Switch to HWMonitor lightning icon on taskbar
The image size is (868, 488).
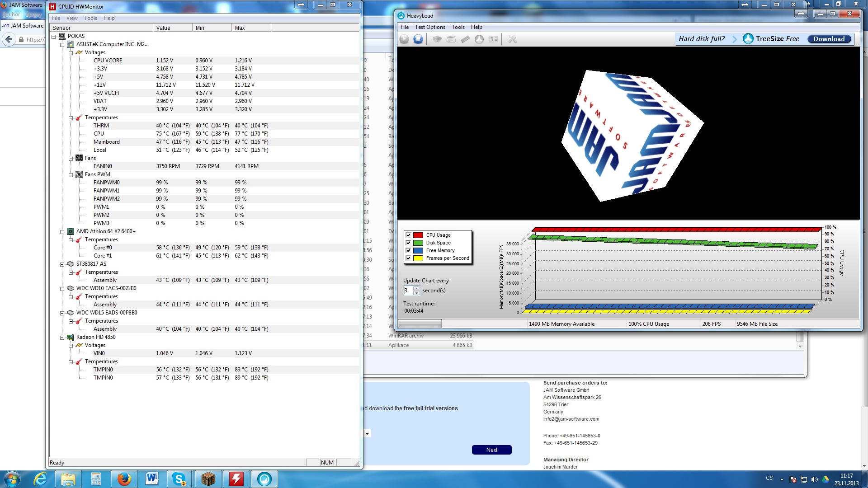(x=236, y=479)
